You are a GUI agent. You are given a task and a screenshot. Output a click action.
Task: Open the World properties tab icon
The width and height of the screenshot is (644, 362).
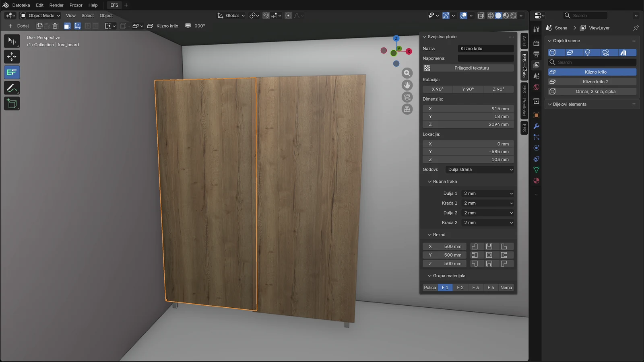(x=536, y=87)
